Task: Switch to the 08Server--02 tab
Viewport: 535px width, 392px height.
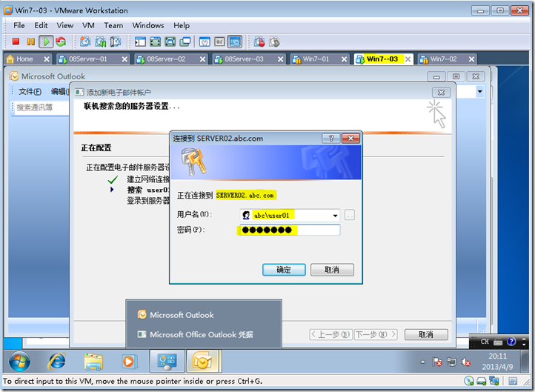Action: click(x=166, y=59)
